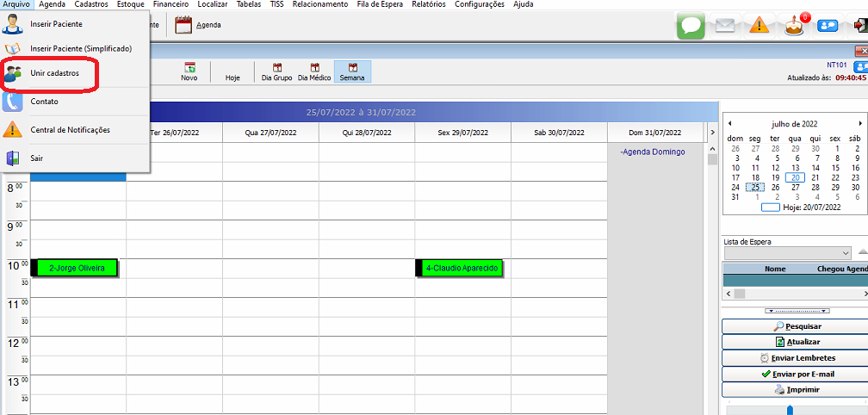Switch to Dia Médico view
The image size is (868, 415).
coord(314,71)
